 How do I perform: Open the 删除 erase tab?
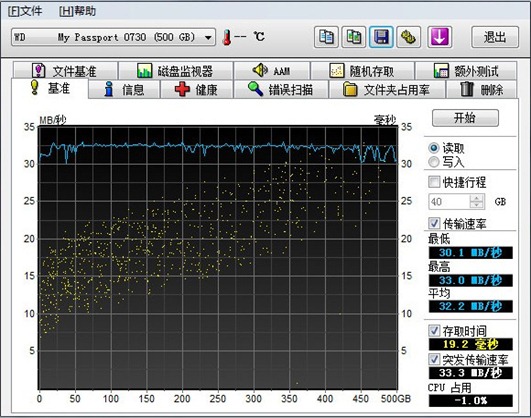(482, 89)
